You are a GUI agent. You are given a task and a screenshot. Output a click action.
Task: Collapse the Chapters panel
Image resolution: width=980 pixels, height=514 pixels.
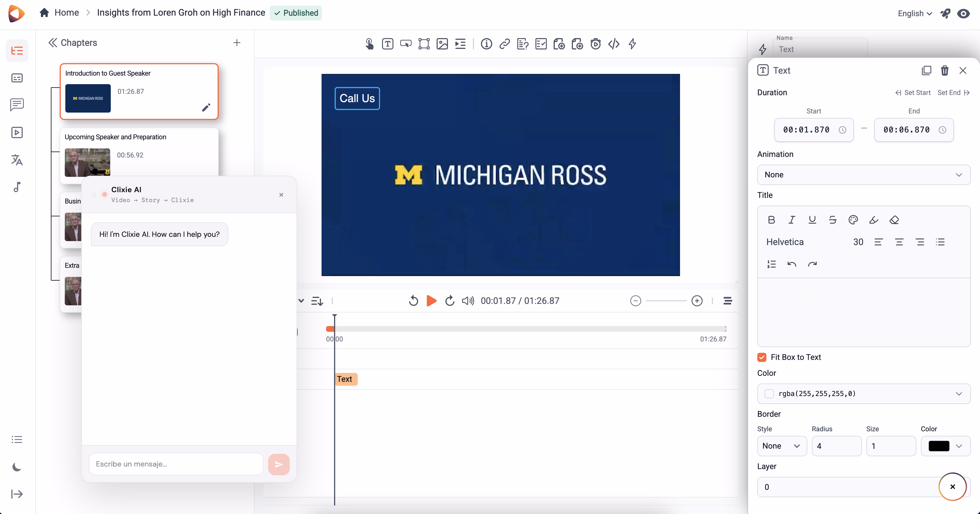pos(53,43)
